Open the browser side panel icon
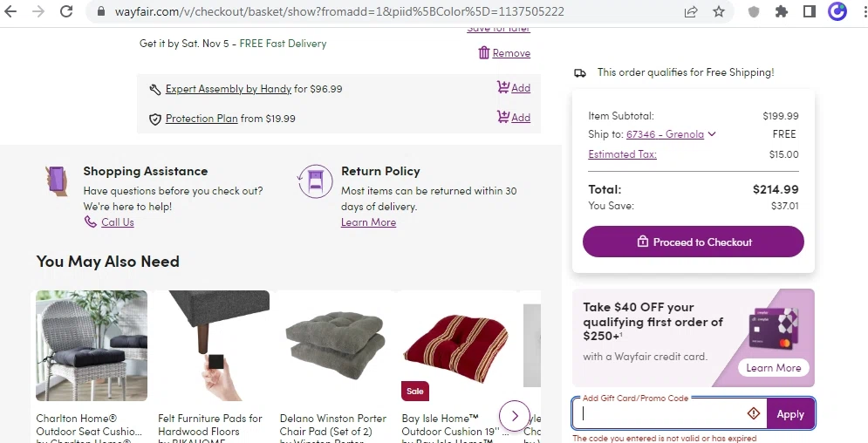 coord(810,11)
